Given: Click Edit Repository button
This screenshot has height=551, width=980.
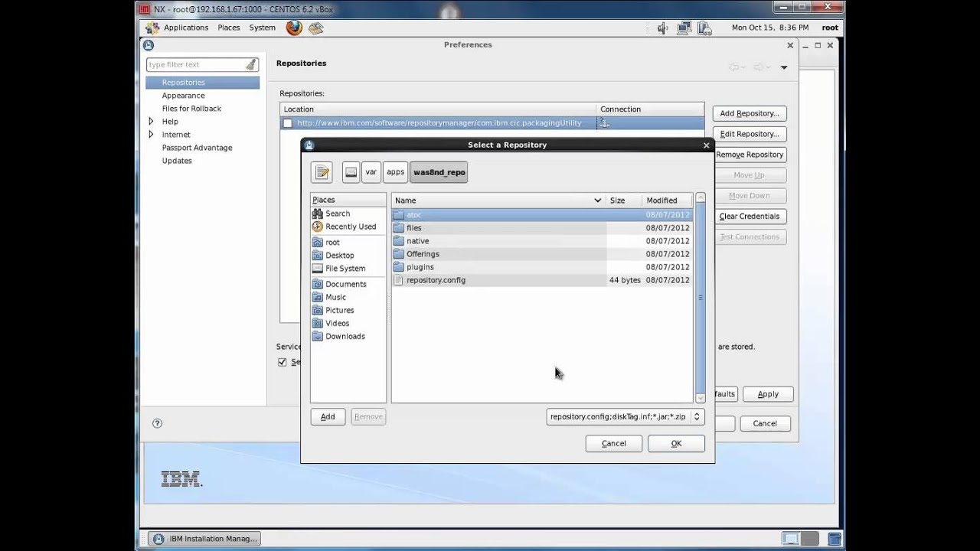Looking at the screenshot, I should click(x=749, y=134).
